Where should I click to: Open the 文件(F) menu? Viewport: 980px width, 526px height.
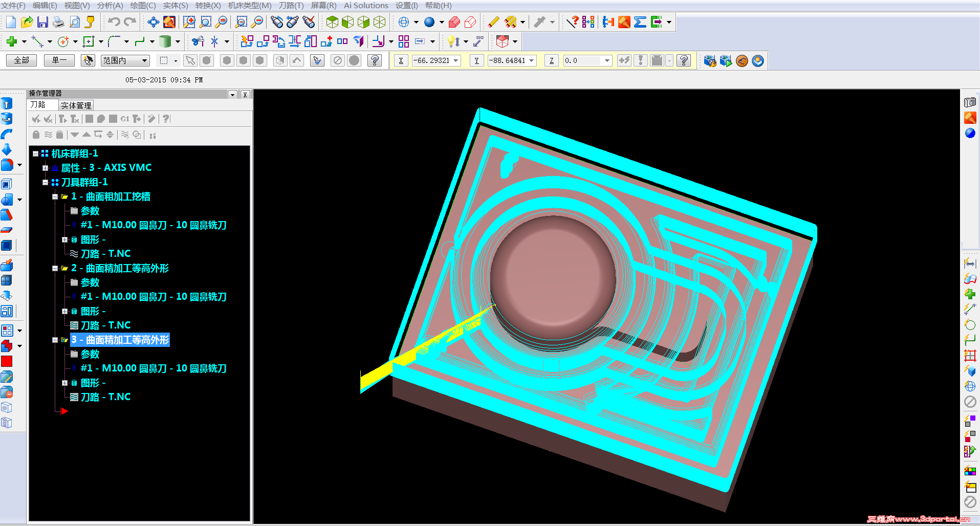click(13, 5)
